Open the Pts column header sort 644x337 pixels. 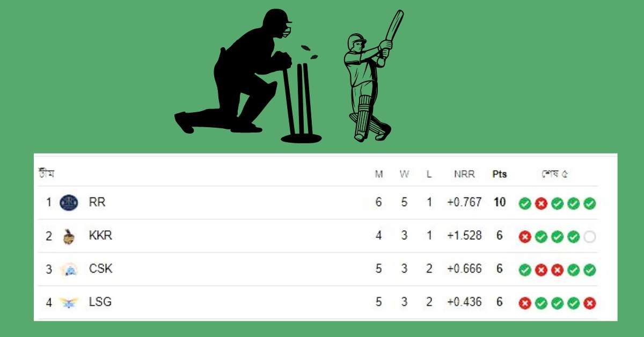pos(499,174)
